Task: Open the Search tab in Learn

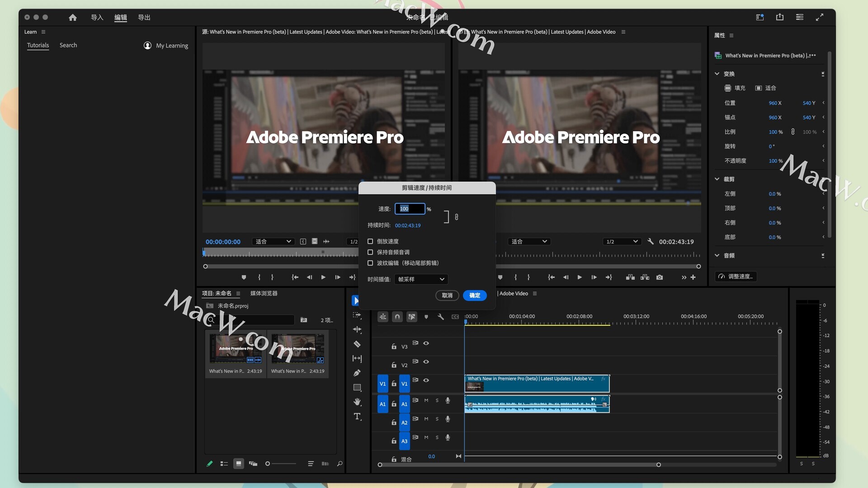Action: point(68,45)
